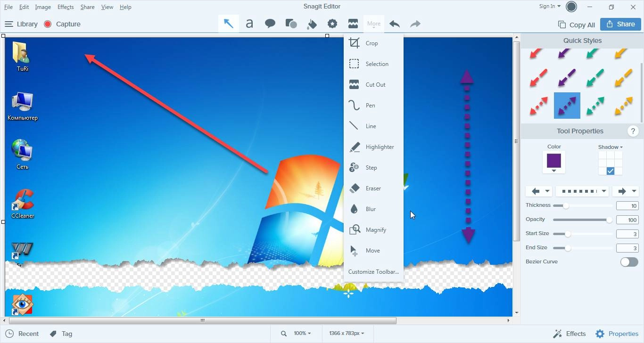Show the Recent captures tray
The width and height of the screenshot is (644, 343).
22,334
